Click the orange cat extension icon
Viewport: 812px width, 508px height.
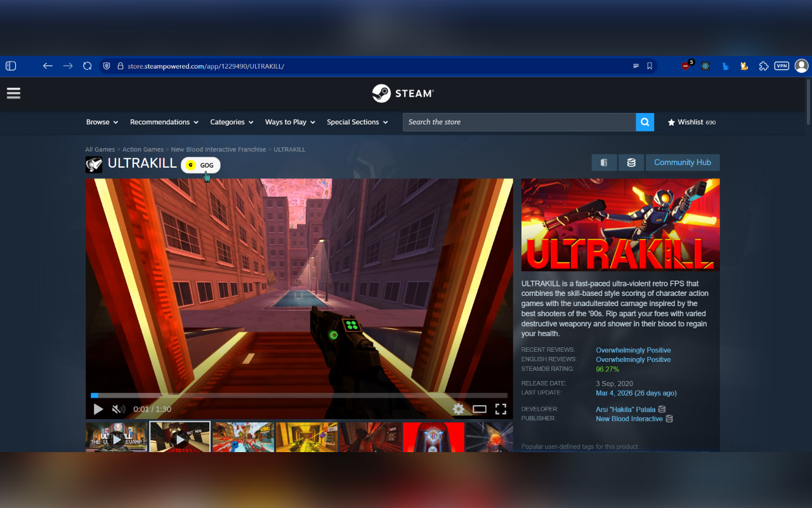(744, 66)
